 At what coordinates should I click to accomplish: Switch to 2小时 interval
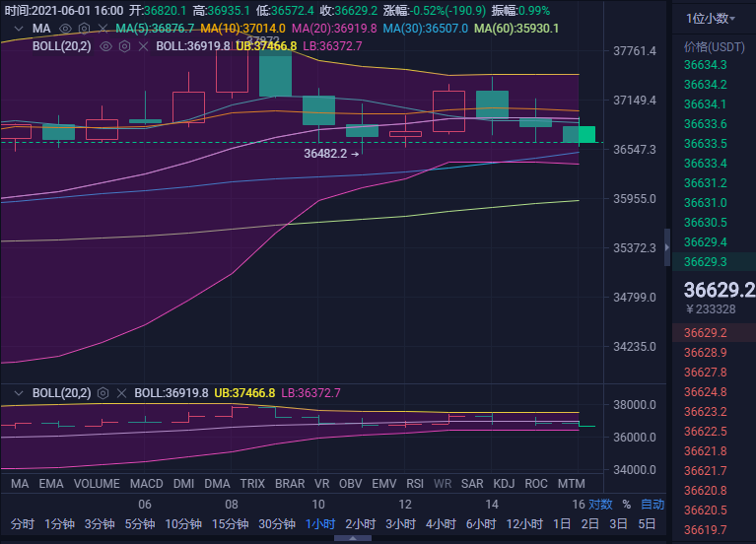[360, 524]
